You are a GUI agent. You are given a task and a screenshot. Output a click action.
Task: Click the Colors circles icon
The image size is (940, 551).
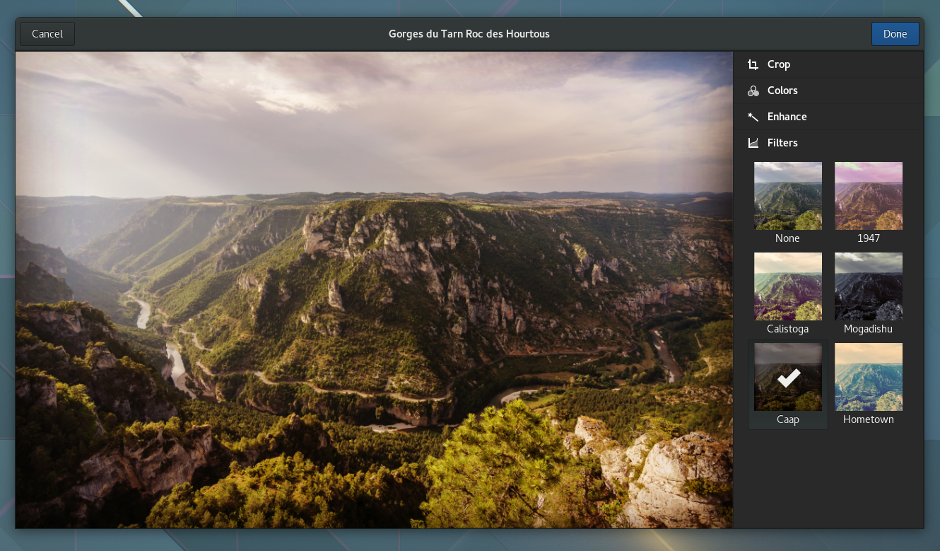pos(753,91)
